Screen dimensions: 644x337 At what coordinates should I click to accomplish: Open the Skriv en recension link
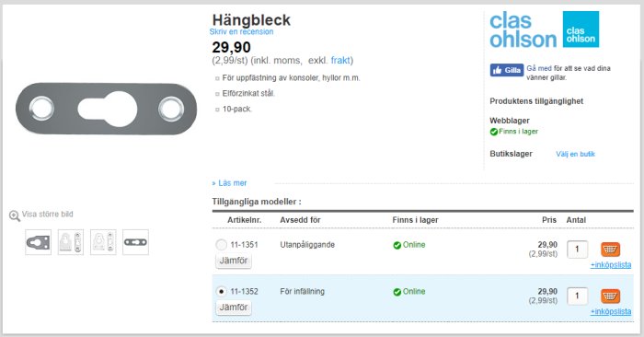point(241,31)
